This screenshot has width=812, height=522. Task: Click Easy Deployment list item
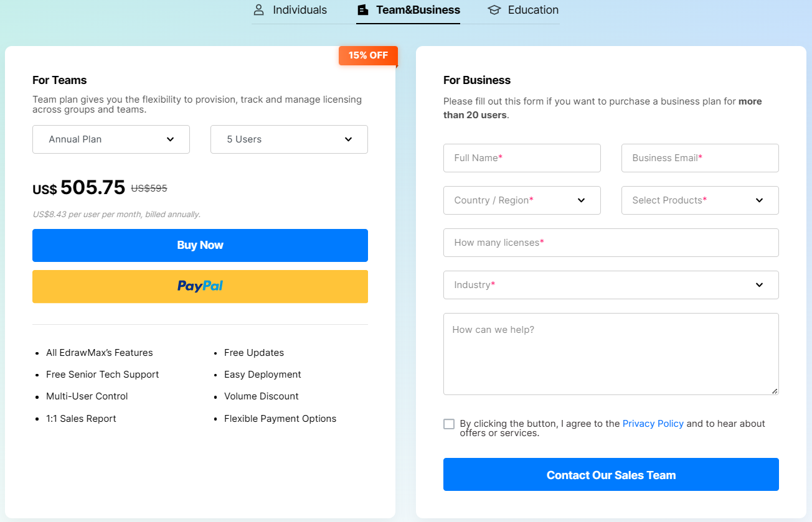(263, 375)
